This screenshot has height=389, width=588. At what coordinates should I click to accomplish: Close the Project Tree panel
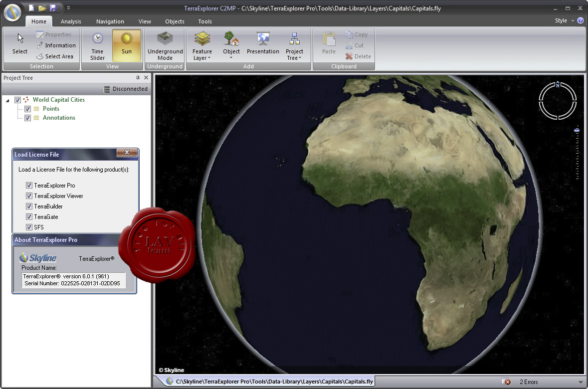tap(146, 78)
